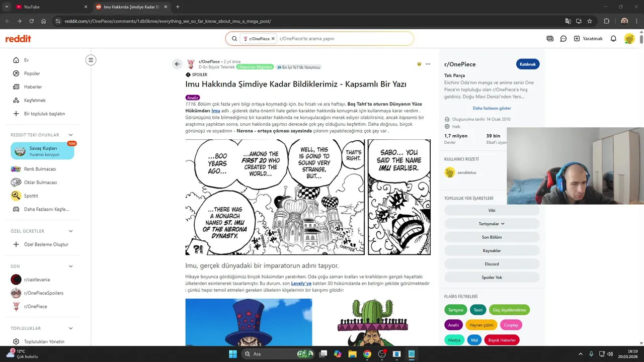Collapse REDDIT'TEKİ OYUNLAR section

(x=70, y=135)
